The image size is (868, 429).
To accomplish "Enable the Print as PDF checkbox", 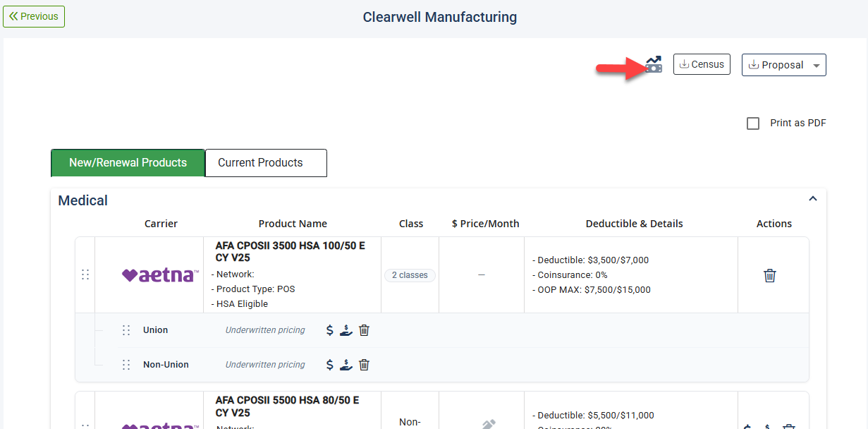I will coord(753,123).
